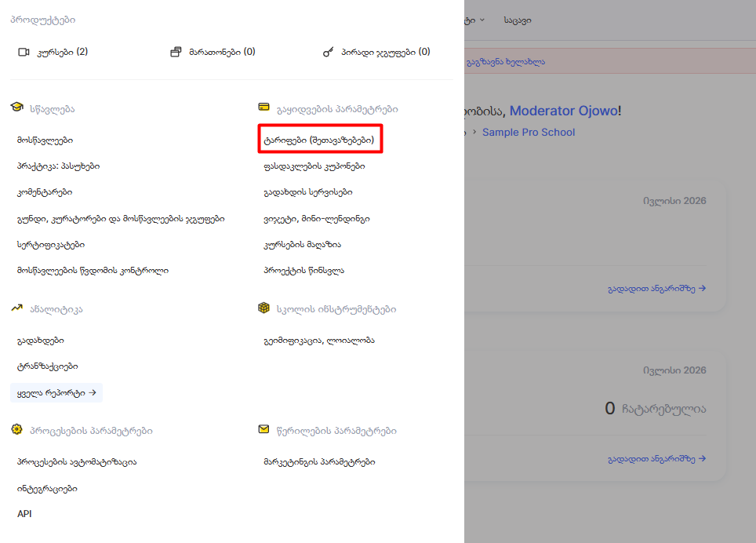The width and height of the screenshot is (756, 543).
Task: Open გეიმიფიკაცია, ლოიალობა menu item
Action: (319, 341)
